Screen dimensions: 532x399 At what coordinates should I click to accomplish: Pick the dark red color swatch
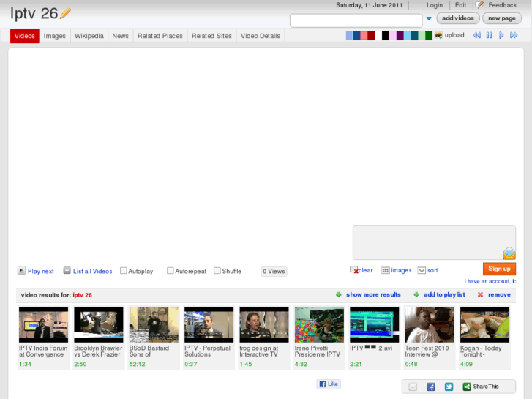coord(371,36)
